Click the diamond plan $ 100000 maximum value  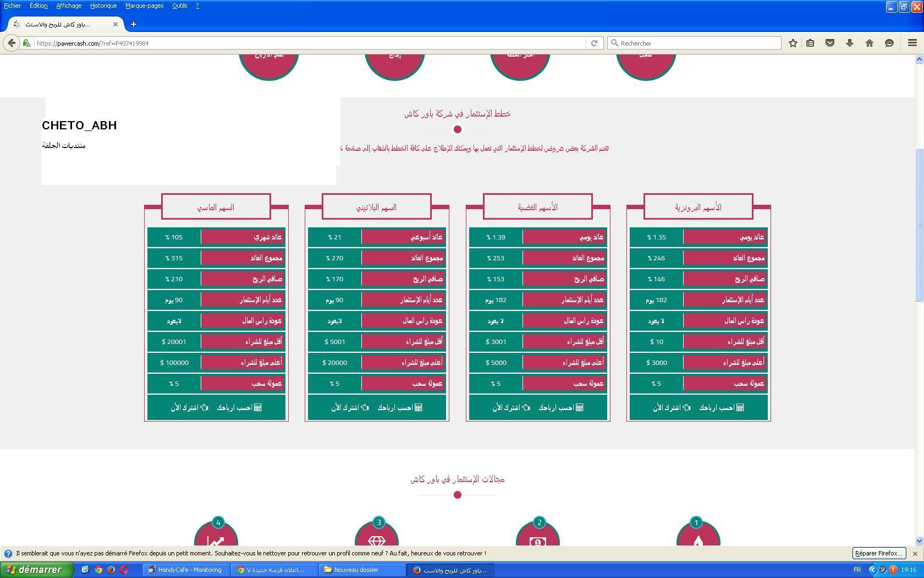click(x=174, y=363)
